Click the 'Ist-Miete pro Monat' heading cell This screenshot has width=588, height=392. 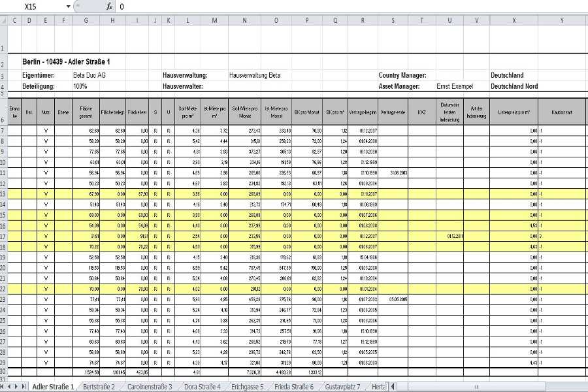pyautogui.click(x=276, y=112)
